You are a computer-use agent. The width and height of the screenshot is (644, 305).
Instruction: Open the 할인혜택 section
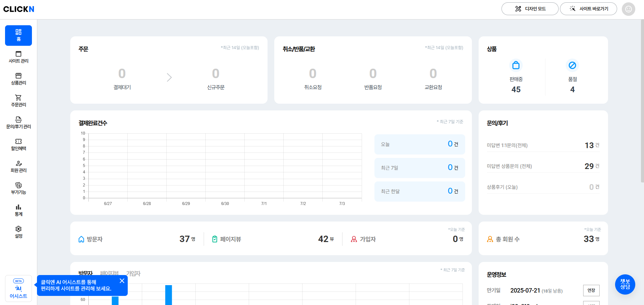tap(18, 145)
